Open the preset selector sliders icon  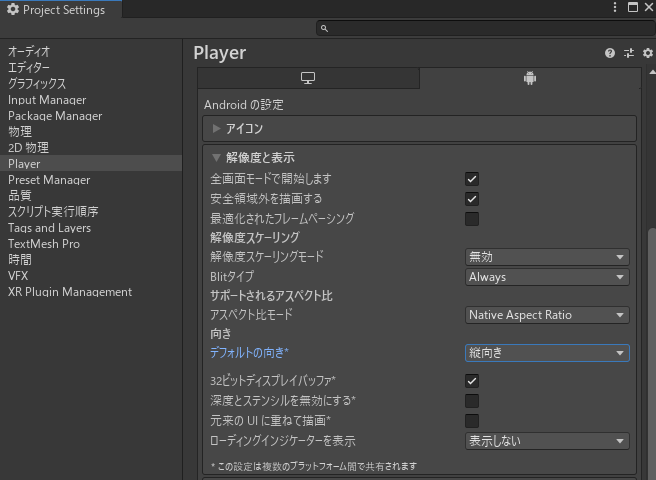629,53
